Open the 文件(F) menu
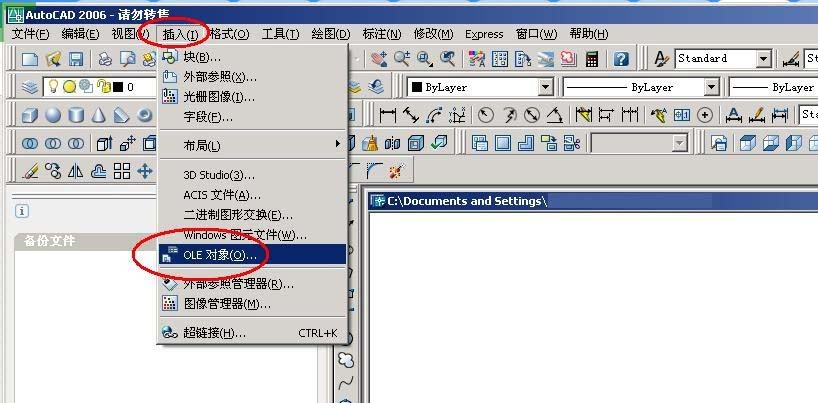Screen dimensions: 818x403 [x=30, y=34]
